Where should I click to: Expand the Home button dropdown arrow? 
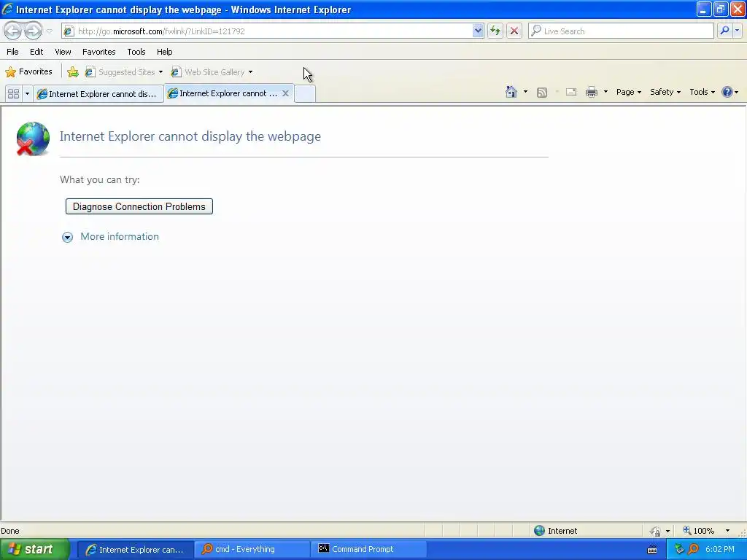click(525, 92)
